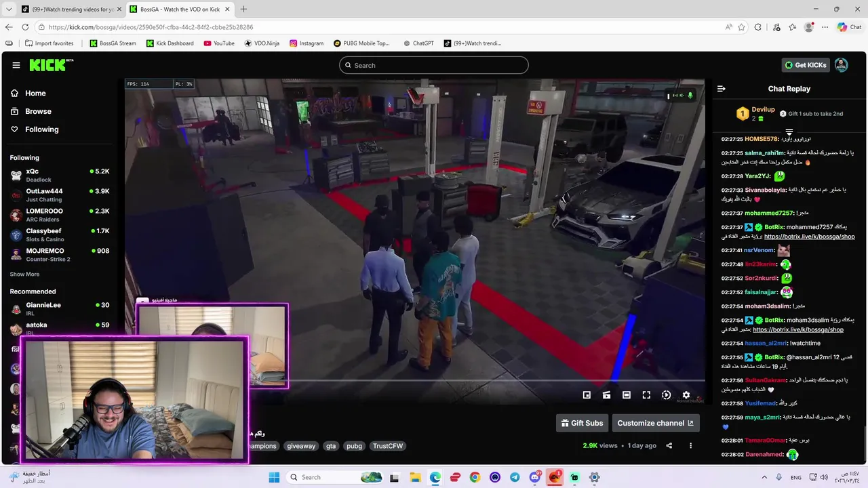Open media control music icon in toolbar

tap(776, 27)
